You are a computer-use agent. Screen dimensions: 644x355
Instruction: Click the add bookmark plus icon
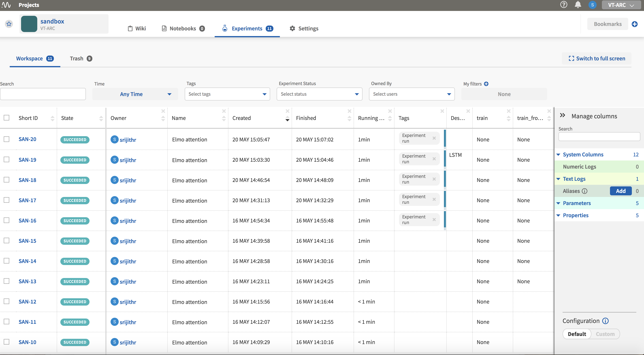[634, 24]
